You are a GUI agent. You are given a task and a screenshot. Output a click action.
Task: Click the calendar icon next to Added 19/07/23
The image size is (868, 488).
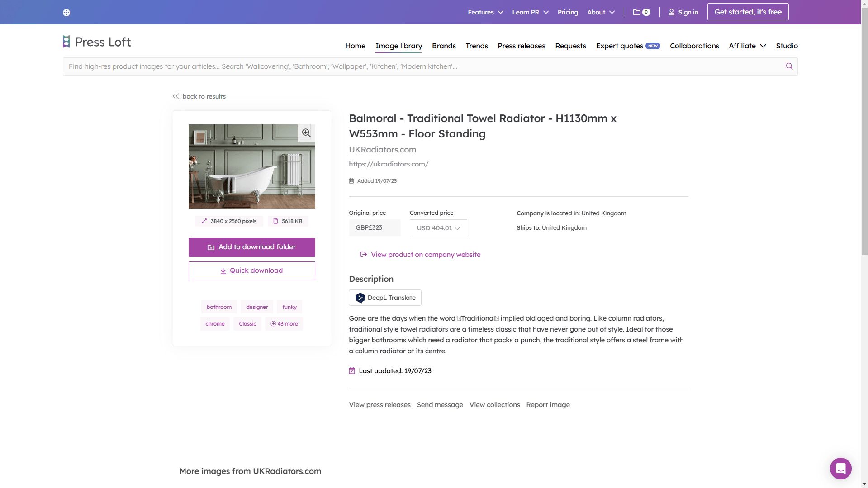coord(351,180)
